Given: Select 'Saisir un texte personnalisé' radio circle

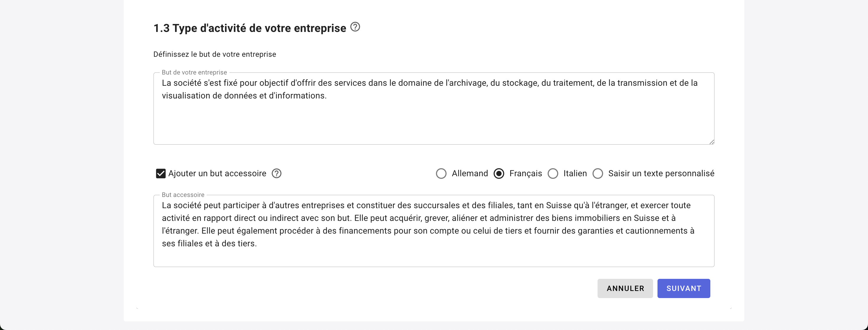Looking at the screenshot, I should coord(598,174).
